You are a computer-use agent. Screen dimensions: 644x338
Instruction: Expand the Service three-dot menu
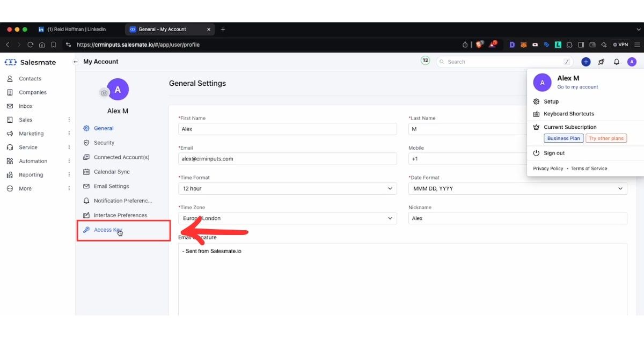[x=69, y=147]
